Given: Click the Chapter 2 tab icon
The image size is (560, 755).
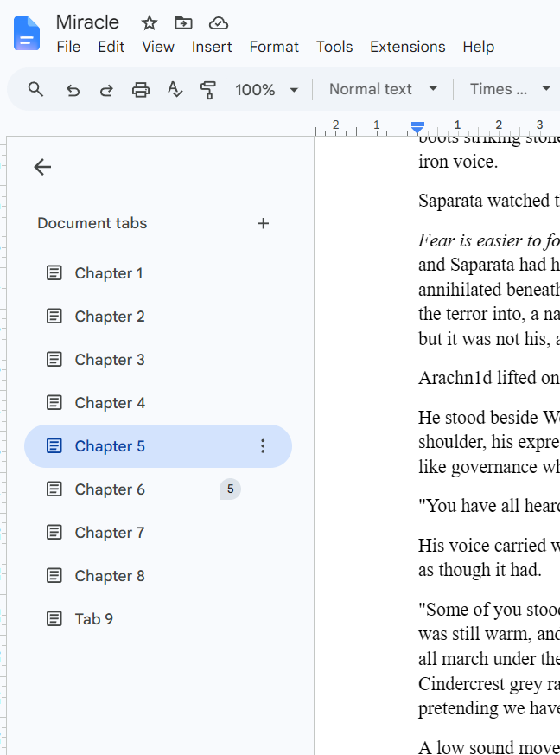Looking at the screenshot, I should coord(54,317).
